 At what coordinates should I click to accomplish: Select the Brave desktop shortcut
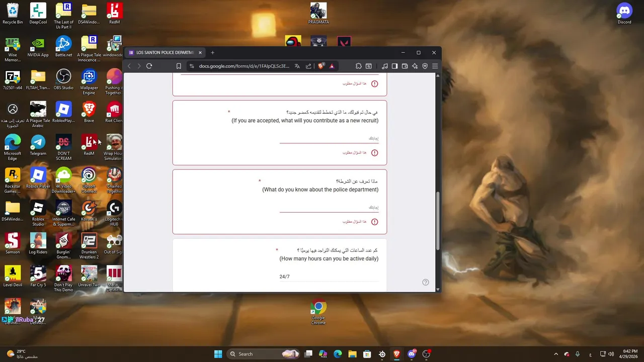click(89, 112)
